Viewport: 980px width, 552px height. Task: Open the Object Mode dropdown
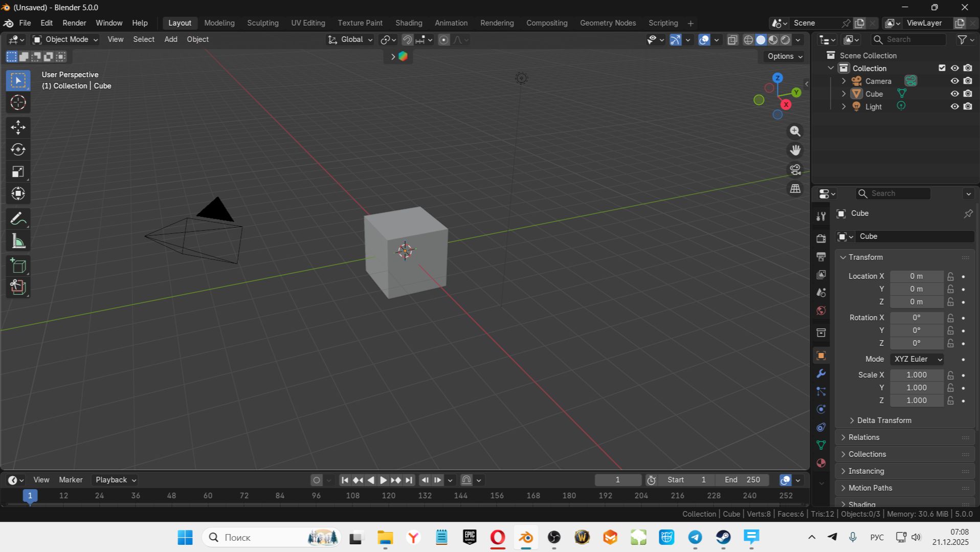(65, 39)
